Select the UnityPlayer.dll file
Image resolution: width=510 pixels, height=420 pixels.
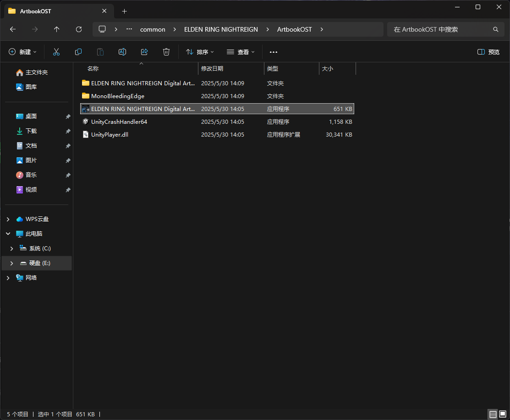coord(217,134)
